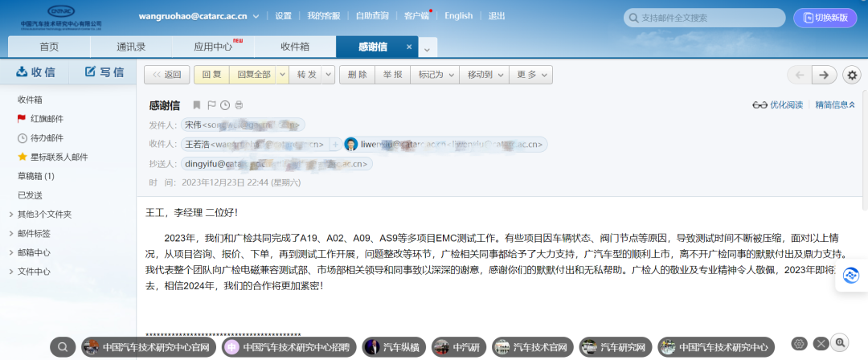Click the 举报 report button
Image resolution: width=868 pixels, height=360 pixels.
pos(392,75)
